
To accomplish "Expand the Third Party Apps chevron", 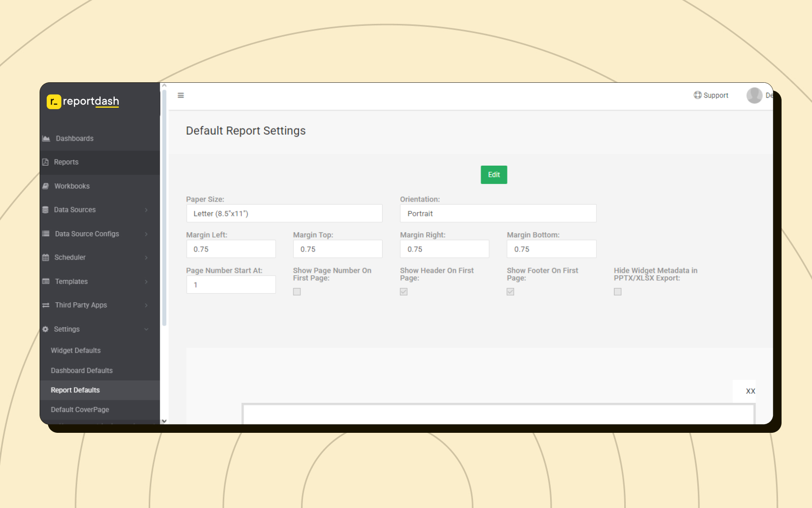I will 146,305.
